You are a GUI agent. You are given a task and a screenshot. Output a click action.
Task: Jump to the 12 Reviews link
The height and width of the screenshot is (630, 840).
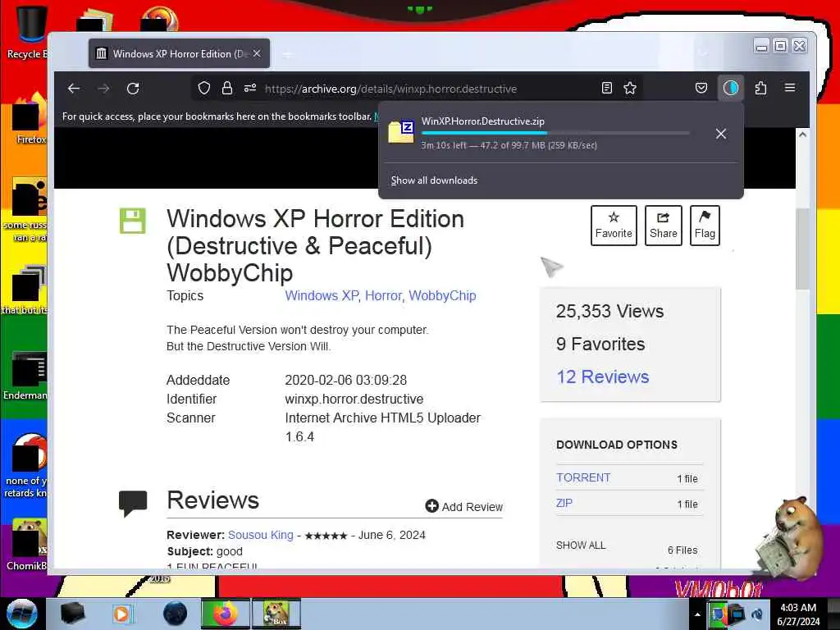[602, 377]
